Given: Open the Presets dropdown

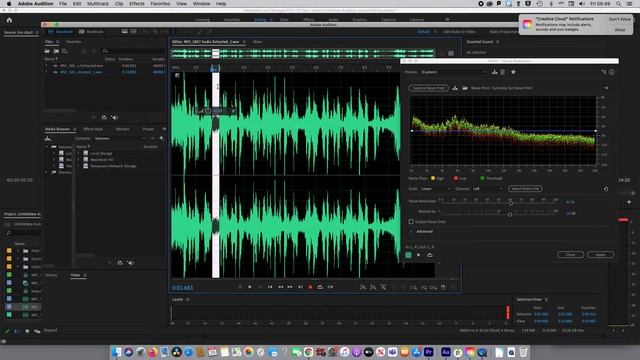Looking at the screenshot, I should [x=454, y=72].
